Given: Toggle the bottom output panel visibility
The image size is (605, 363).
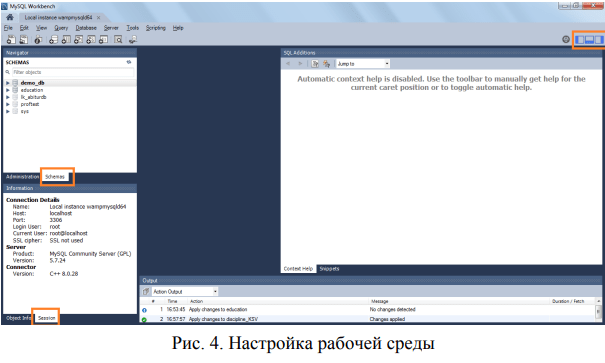Looking at the screenshot, I should pos(589,40).
